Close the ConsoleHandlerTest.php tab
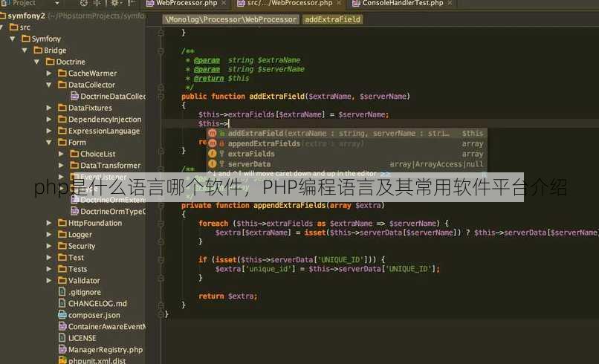The image size is (599, 364). pos(450,3)
